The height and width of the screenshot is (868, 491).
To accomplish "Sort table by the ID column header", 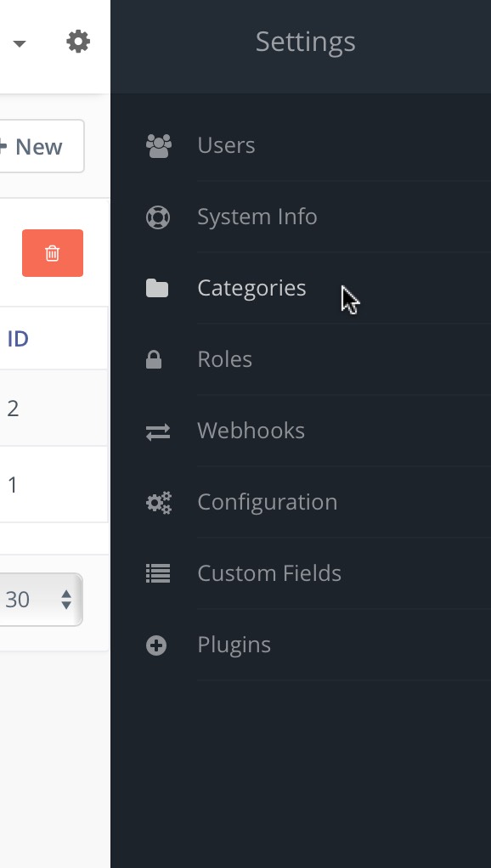I will pyautogui.click(x=18, y=339).
